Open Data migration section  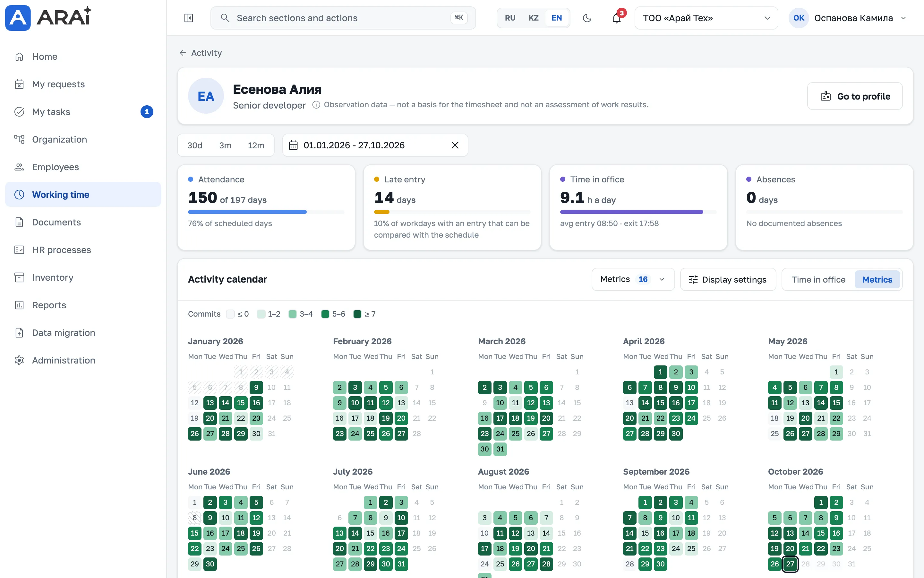coord(83,333)
